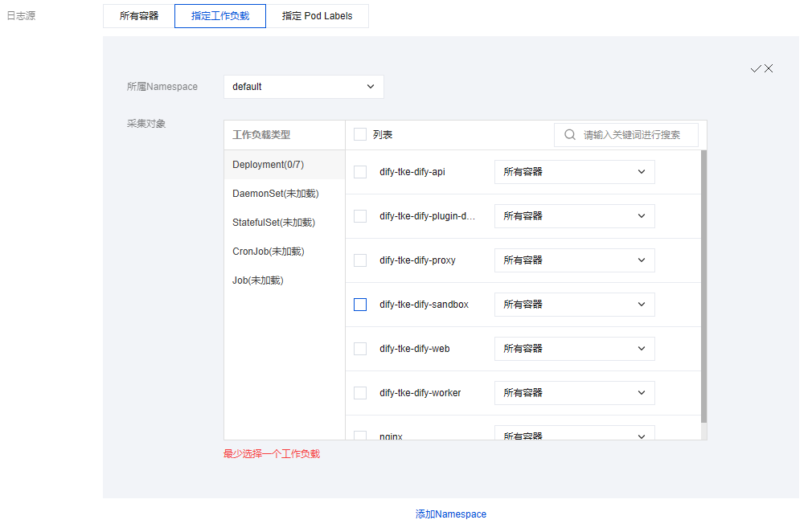This screenshot has width=812, height=524.
Task: Click the search magnifier icon
Action: tap(570, 135)
